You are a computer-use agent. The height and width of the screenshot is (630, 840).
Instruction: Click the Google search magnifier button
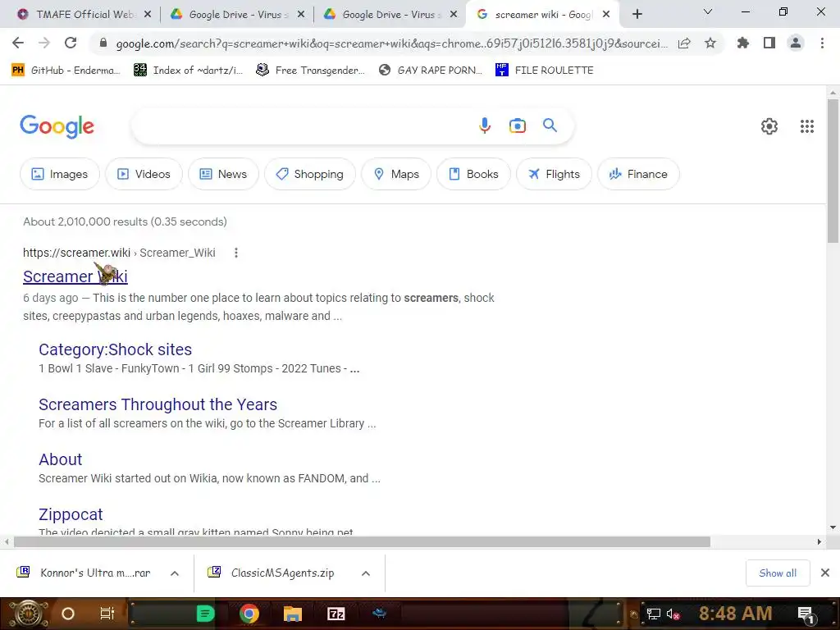click(x=550, y=126)
